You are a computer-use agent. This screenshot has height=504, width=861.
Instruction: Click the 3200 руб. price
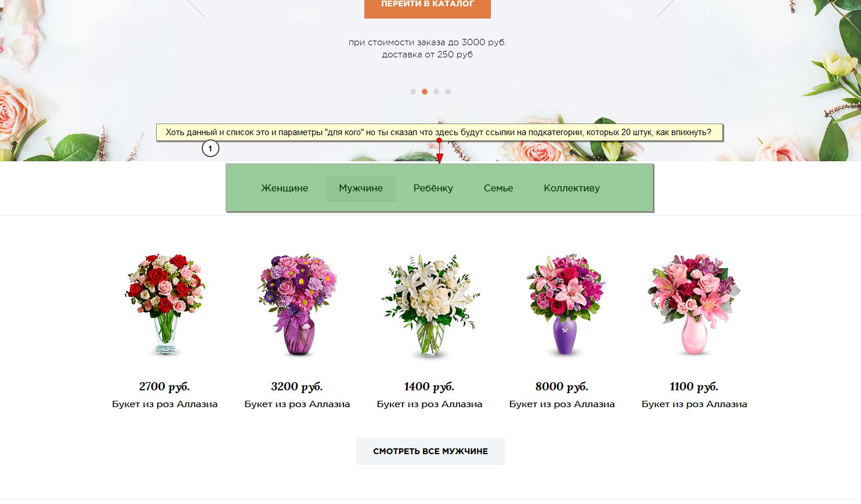[x=297, y=387]
